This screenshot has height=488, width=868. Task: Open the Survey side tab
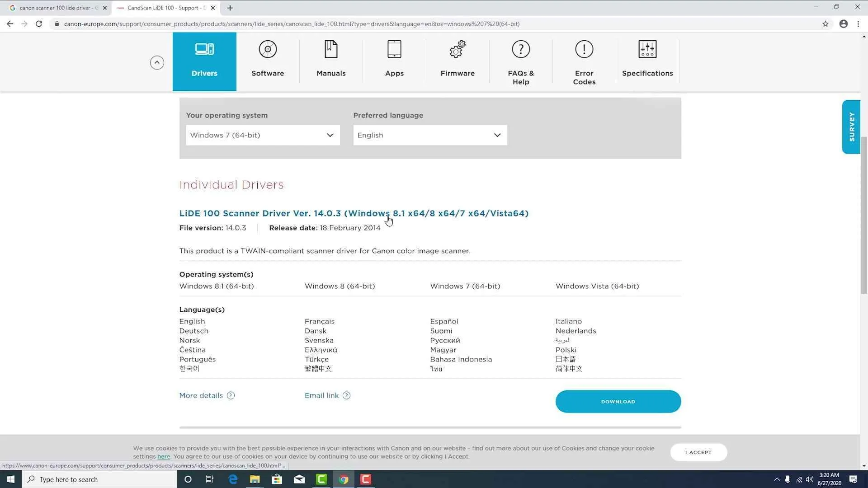pyautogui.click(x=851, y=127)
